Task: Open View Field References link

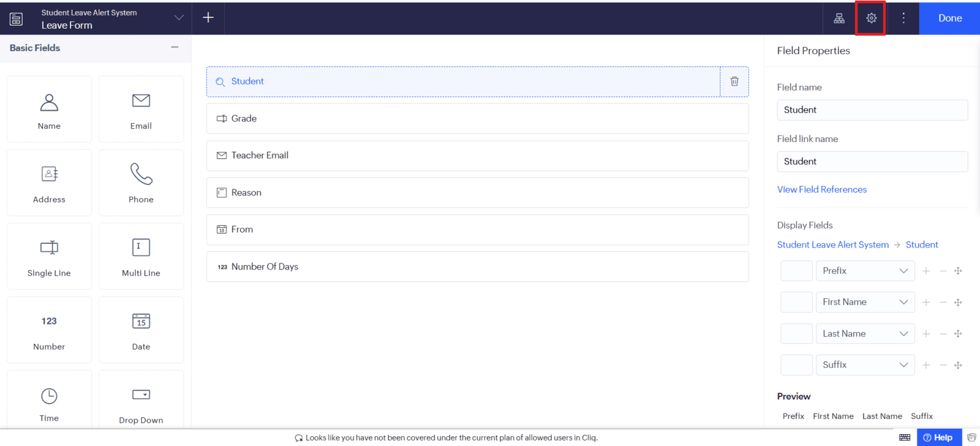Action: coord(821,189)
